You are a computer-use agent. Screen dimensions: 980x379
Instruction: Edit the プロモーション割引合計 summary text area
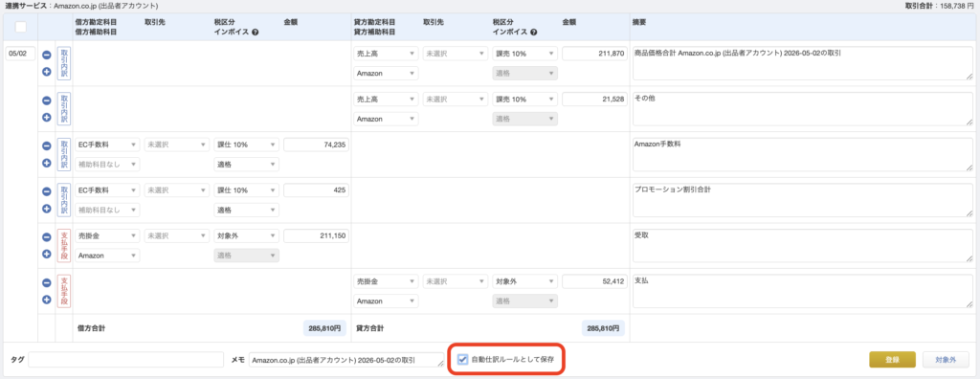803,200
